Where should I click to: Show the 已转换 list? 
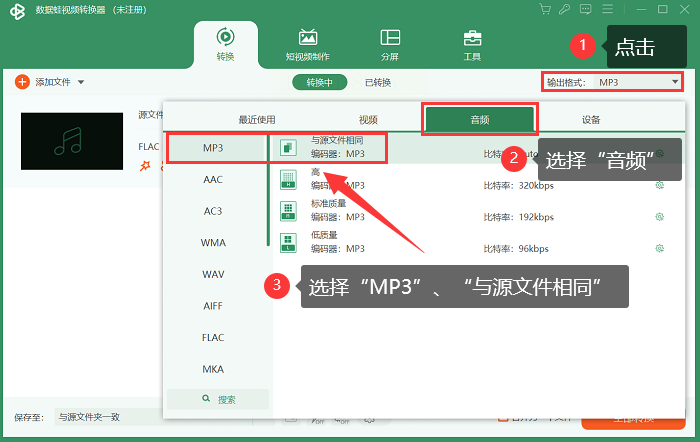click(x=378, y=83)
